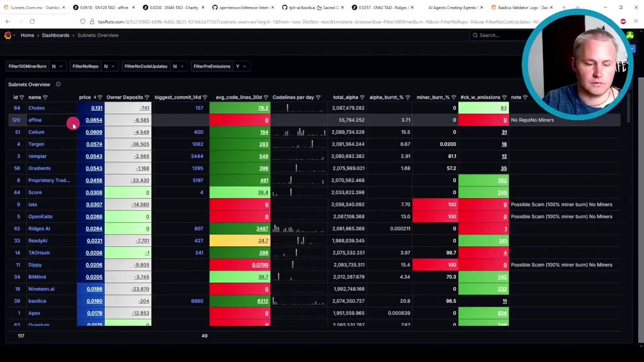This screenshot has height=362, width=644.
Task: Close the Subnets Overview browser tab
Action: tap(64, 8)
